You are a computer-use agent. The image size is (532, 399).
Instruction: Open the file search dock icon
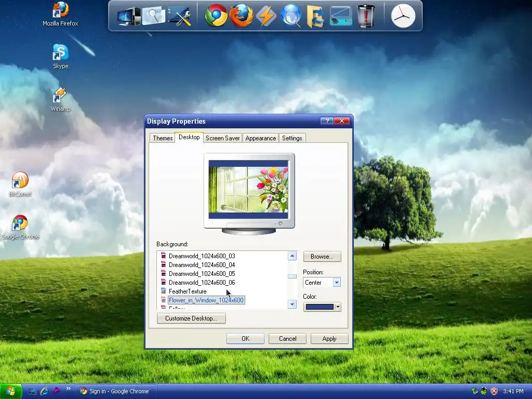coord(154,16)
